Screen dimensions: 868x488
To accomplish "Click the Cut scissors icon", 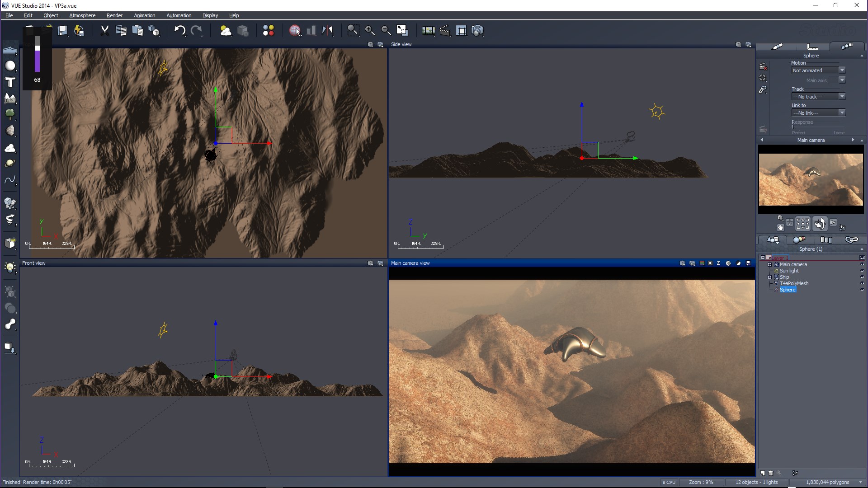I will (104, 31).
